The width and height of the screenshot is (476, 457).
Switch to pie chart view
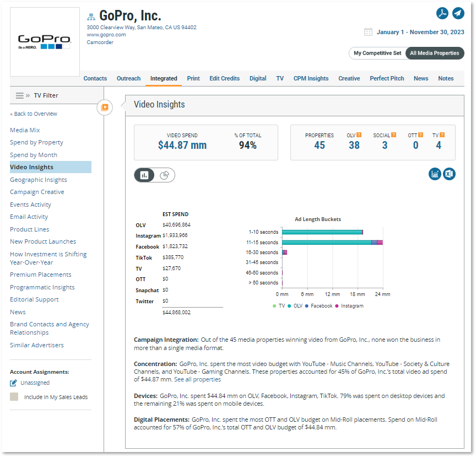165,175
